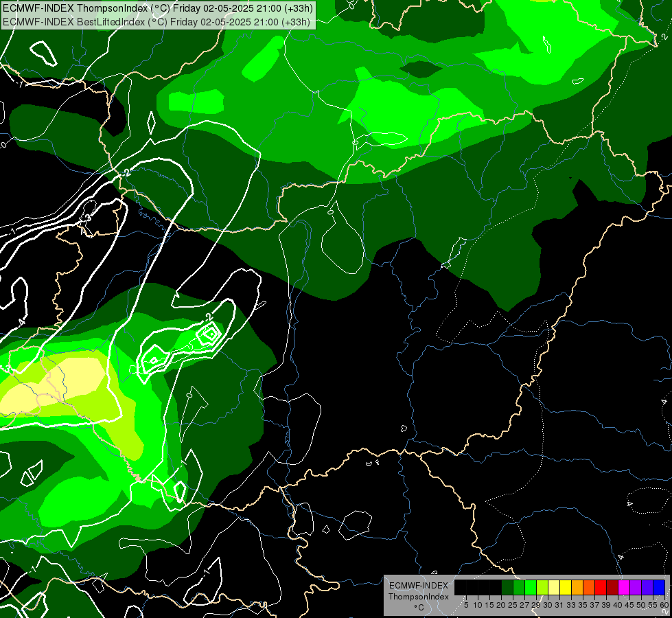Select the medium green legend swatch for 25-27

click(519, 588)
